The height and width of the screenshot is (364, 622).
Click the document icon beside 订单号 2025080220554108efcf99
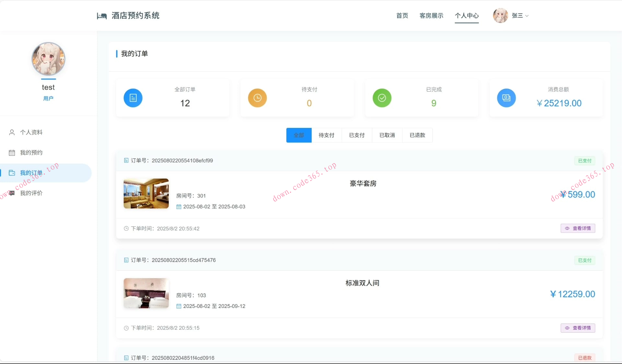(126, 160)
